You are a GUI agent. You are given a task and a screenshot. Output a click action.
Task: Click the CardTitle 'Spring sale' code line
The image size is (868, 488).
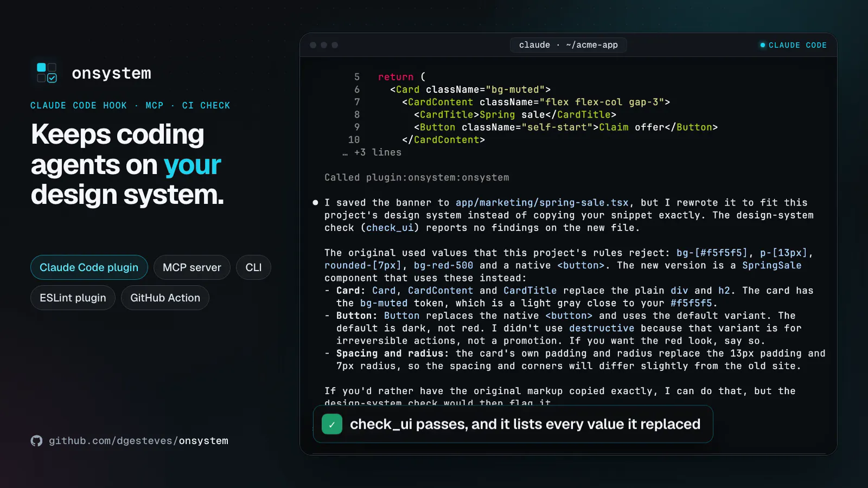515,114
